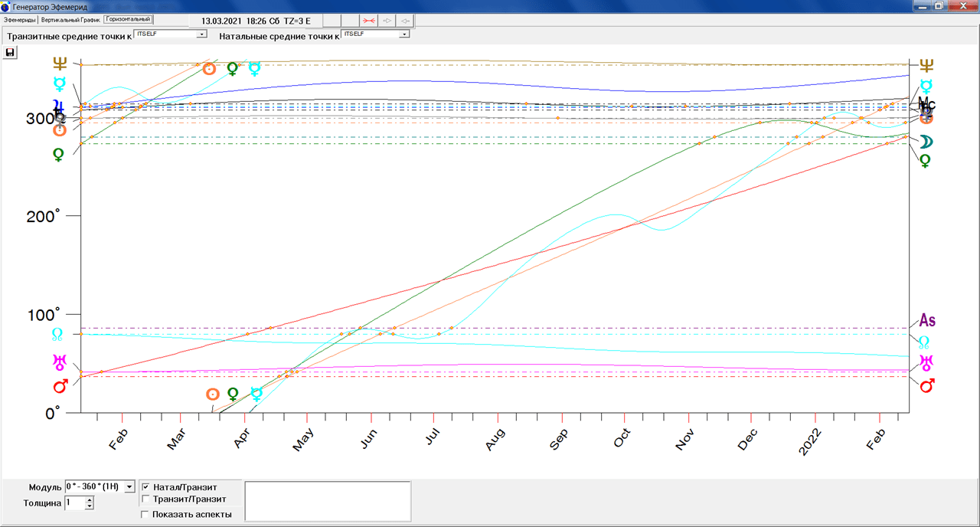980x527 pixels.
Task: Click the 2022 year label
Action: (811, 442)
